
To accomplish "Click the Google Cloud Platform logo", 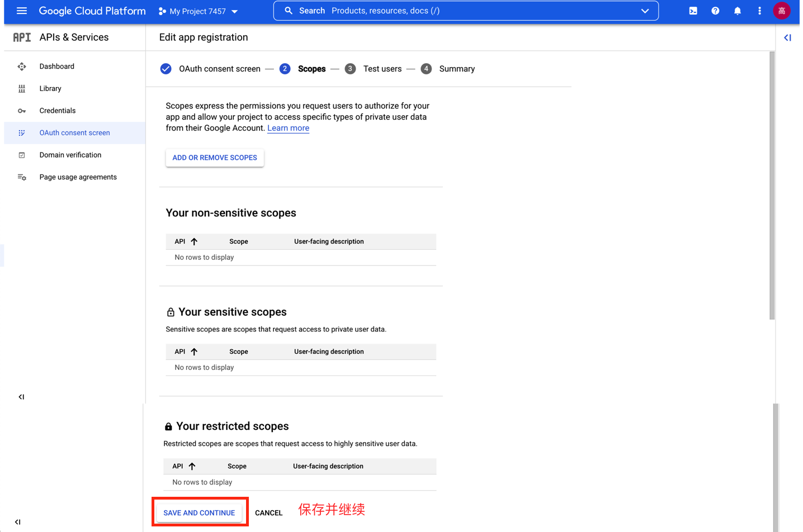I will click(92, 11).
